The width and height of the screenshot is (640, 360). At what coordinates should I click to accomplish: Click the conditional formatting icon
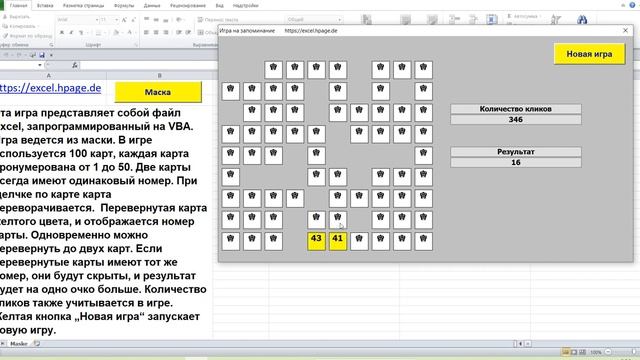coord(366,20)
